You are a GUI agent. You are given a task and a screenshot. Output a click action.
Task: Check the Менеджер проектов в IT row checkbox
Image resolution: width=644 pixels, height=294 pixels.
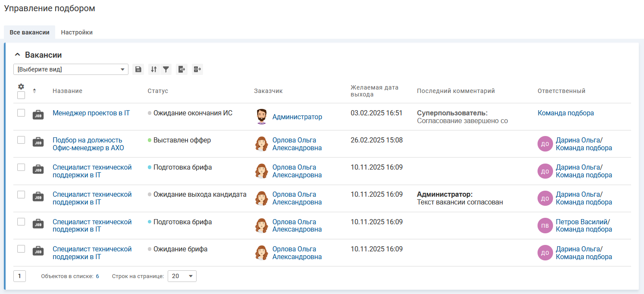click(21, 113)
